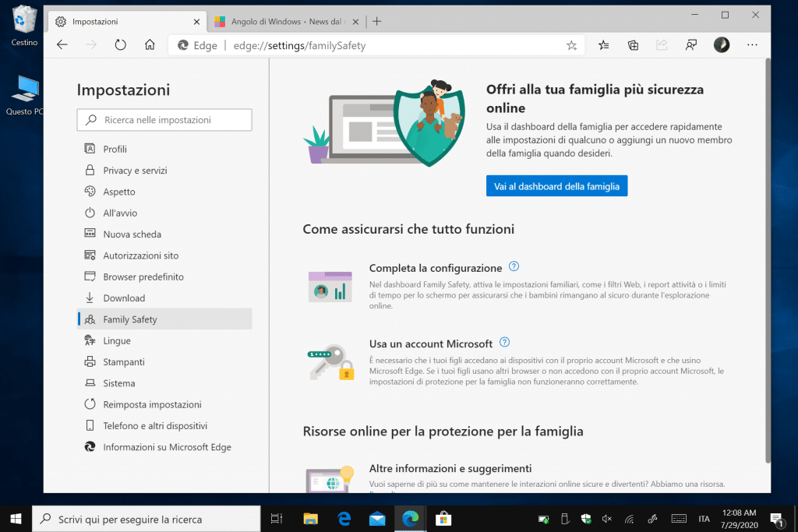This screenshot has height=532, width=798.
Task: Click help icon beside Completa la configurazione
Action: click(514, 267)
